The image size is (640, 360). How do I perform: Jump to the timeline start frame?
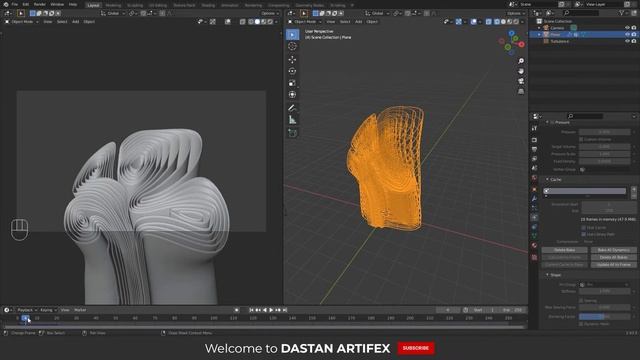(x=251, y=310)
